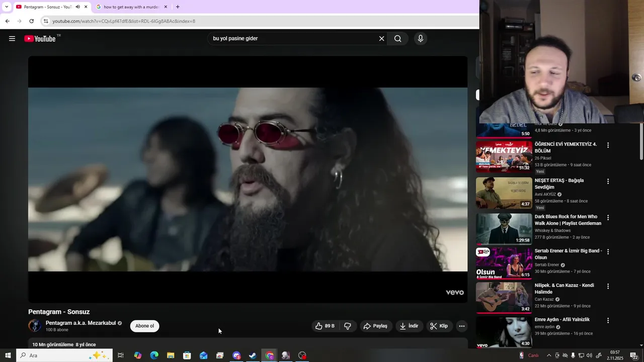Viewport: 644px width, 362px height.
Task: Open Pentagram a.k.a. Mezarkabul channel avatar
Action: pos(35,326)
